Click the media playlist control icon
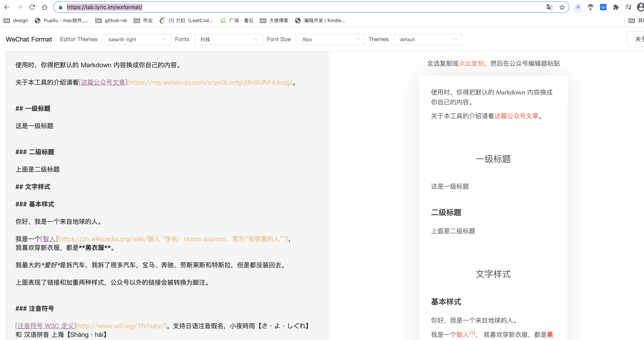The height and width of the screenshot is (340, 644). pyautogui.click(x=628, y=7)
